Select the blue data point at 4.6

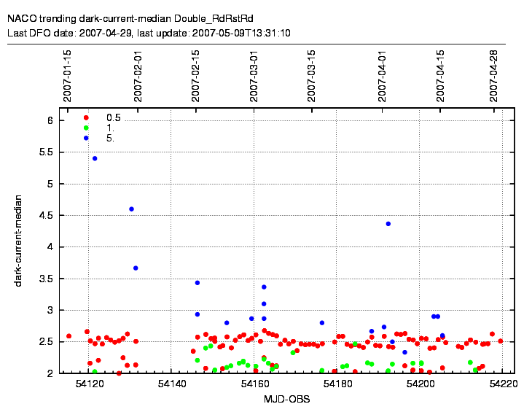pos(131,209)
